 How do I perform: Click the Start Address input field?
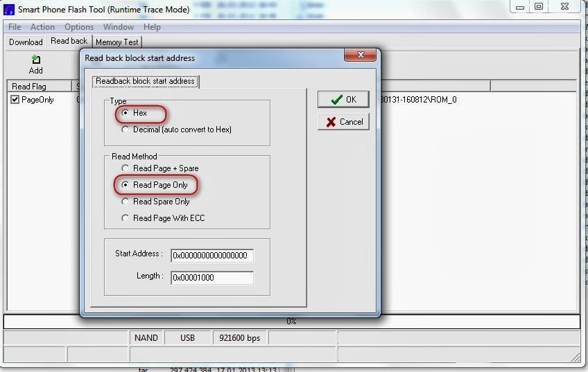tap(212, 256)
